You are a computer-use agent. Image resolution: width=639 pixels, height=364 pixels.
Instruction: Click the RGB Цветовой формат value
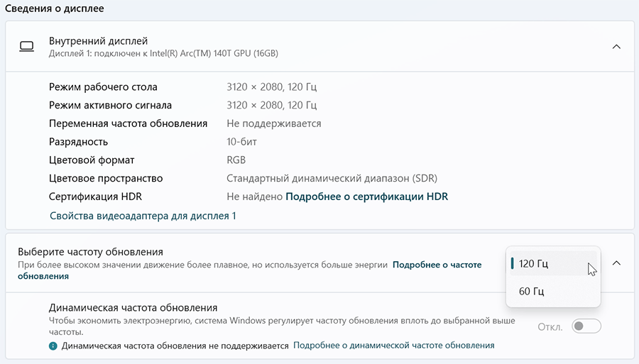tap(236, 160)
